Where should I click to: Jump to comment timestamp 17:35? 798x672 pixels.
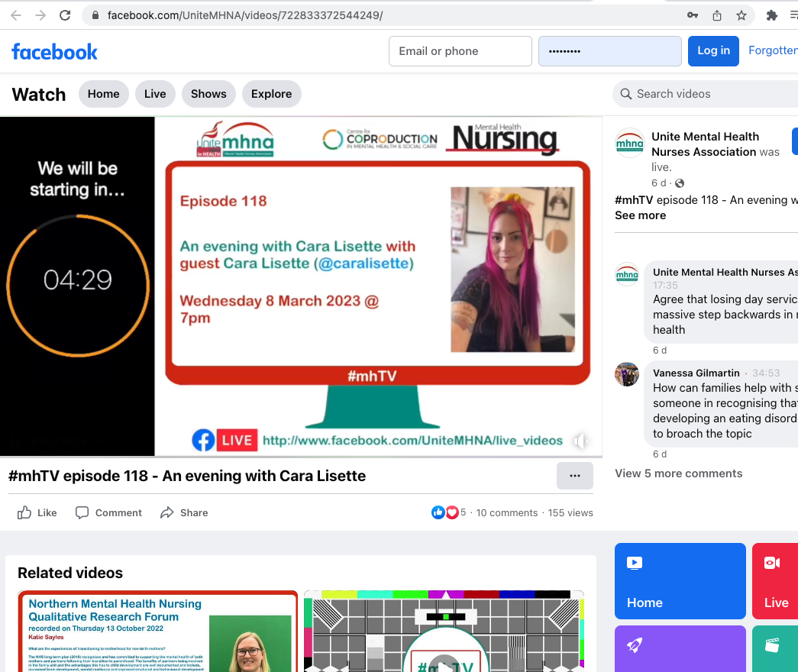pos(665,285)
